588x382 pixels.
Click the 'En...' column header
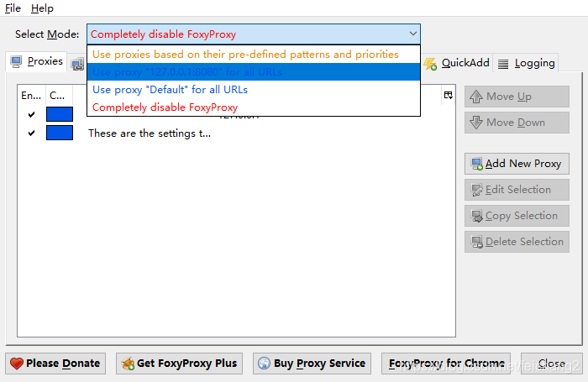pyautogui.click(x=32, y=95)
